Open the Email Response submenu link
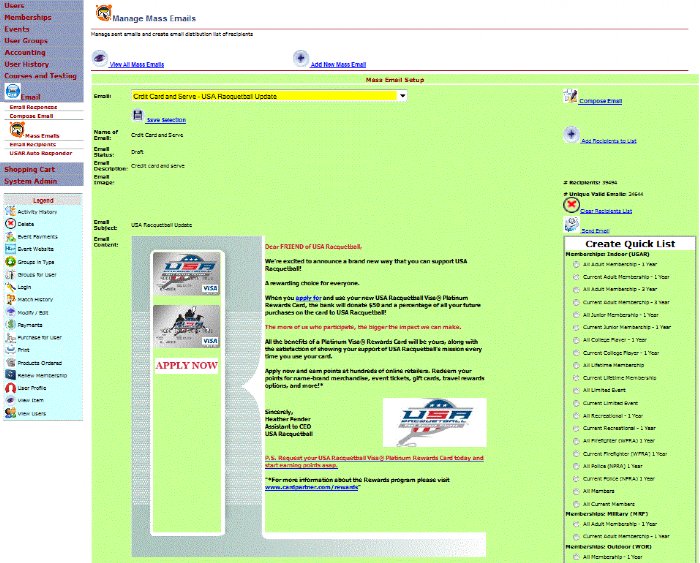This screenshot has height=563, width=700. pyautogui.click(x=33, y=107)
